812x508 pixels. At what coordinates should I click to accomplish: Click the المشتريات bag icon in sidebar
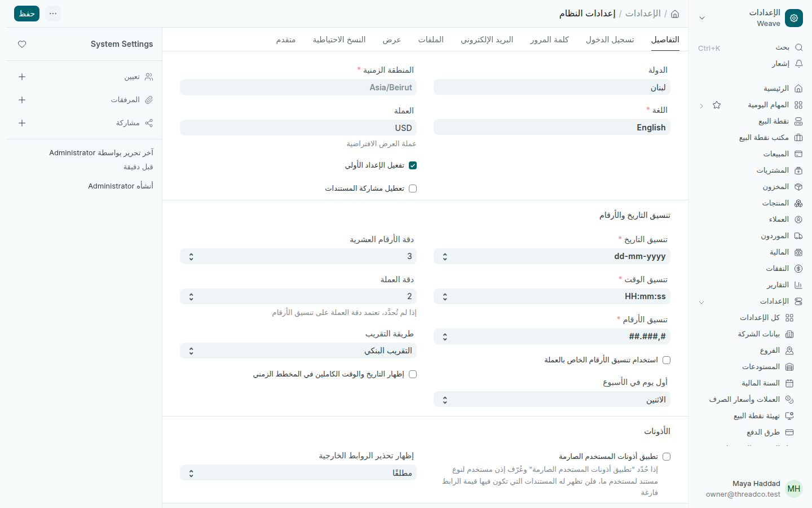click(x=798, y=170)
